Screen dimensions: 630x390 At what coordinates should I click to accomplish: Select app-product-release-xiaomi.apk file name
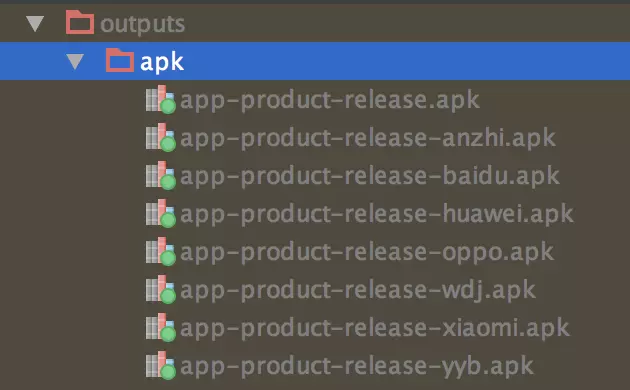click(375, 329)
